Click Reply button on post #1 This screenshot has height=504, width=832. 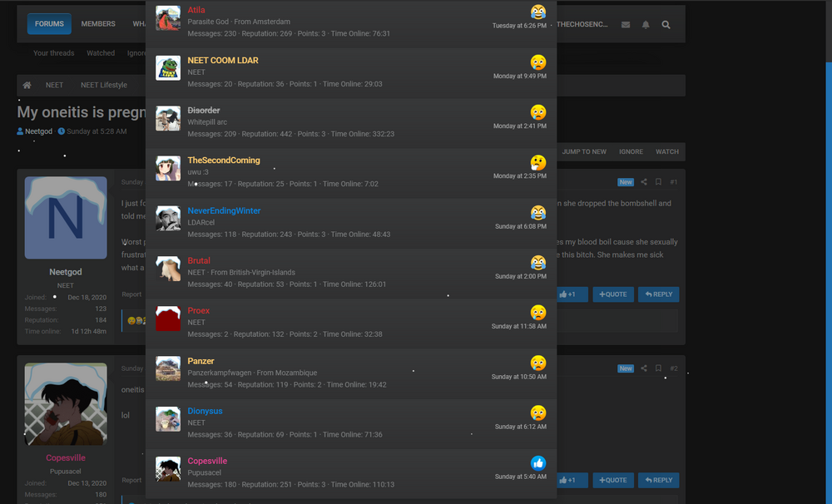click(658, 294)
